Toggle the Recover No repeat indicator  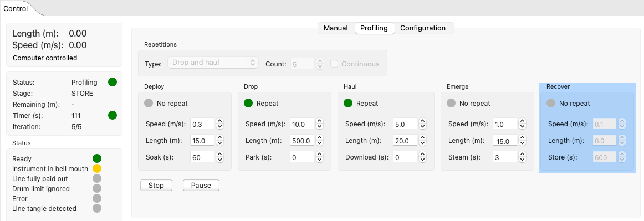pos(551,103)
